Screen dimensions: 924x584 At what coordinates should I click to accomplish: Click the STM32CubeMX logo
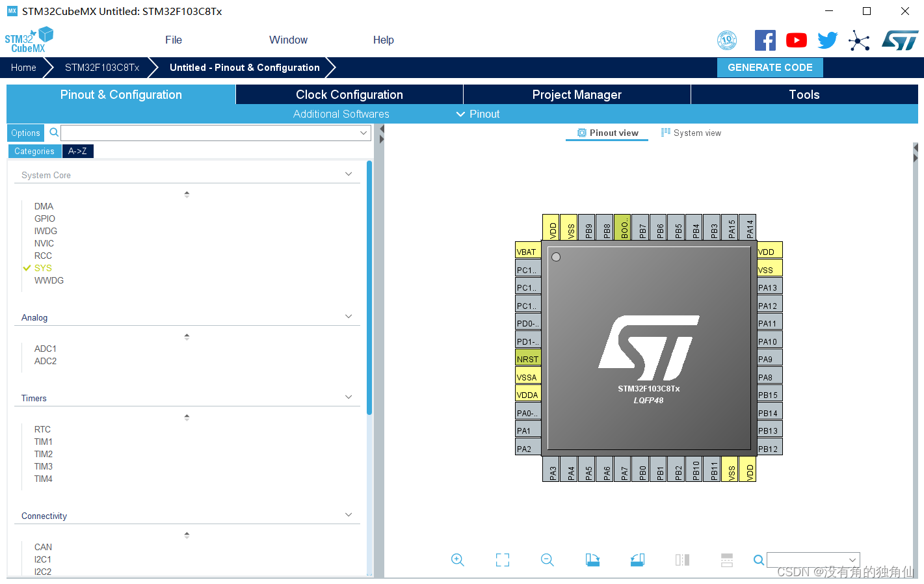click(x=29, y=40)
